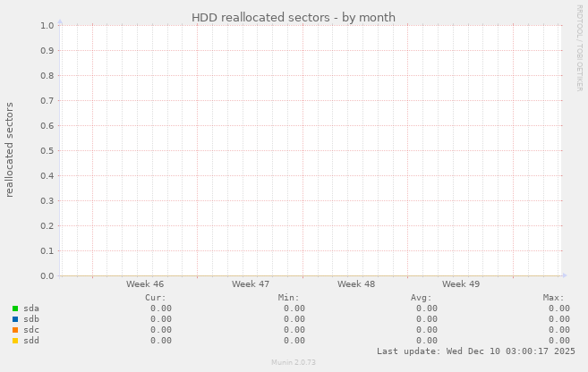Image resolution: width=588 pixels, height=372 pixels.
Task: Click the Min: column header
Action: (288, 298)
